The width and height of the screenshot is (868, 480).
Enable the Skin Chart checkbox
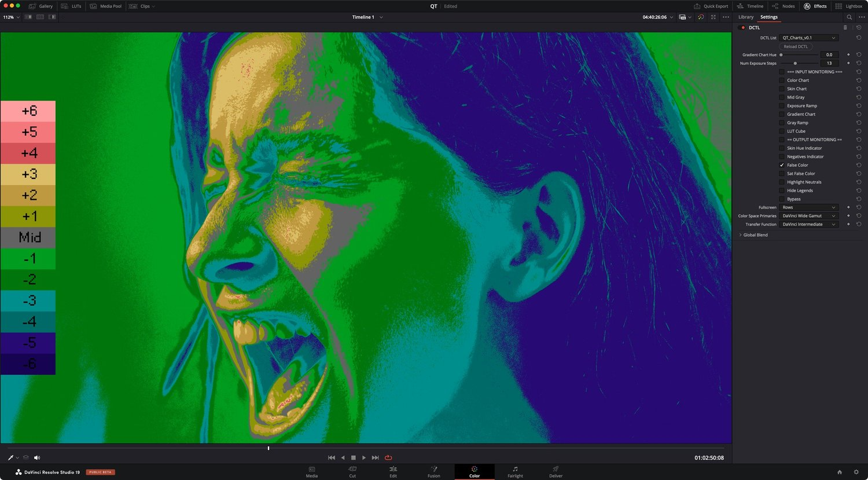click(x=782, y=89)
